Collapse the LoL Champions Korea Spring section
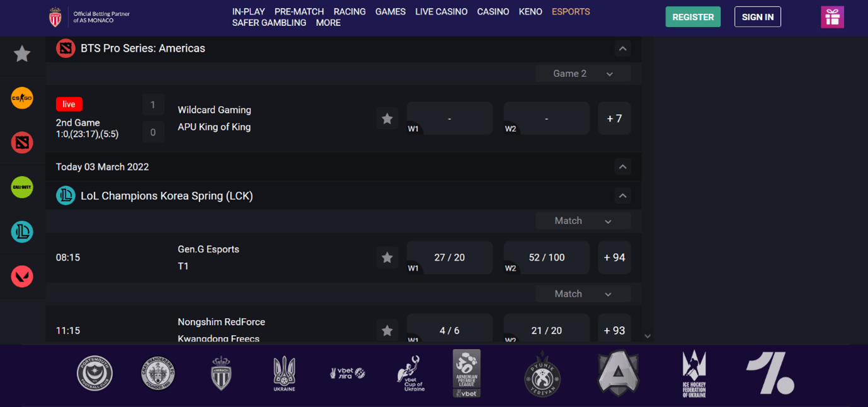868x407 pixels. coord(622,196)
